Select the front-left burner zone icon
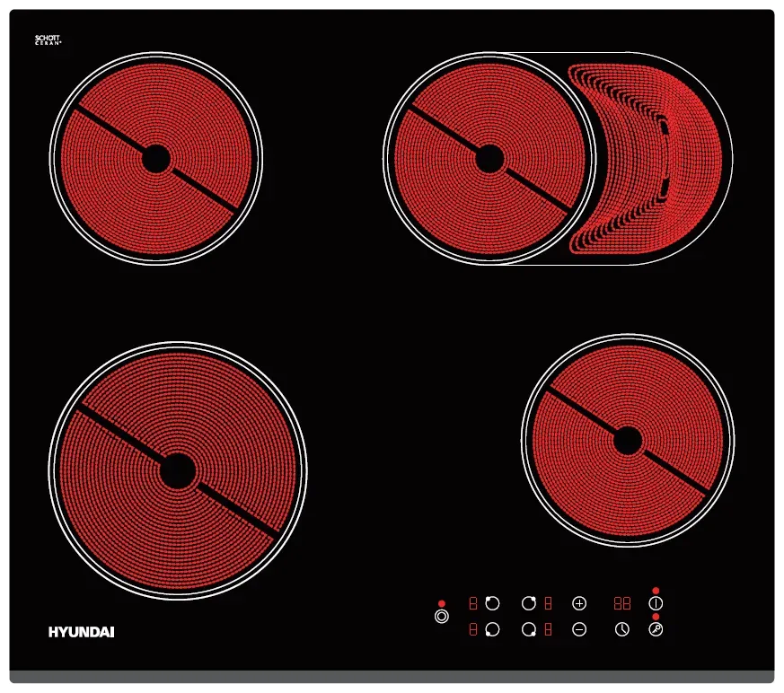 [492, 629]
